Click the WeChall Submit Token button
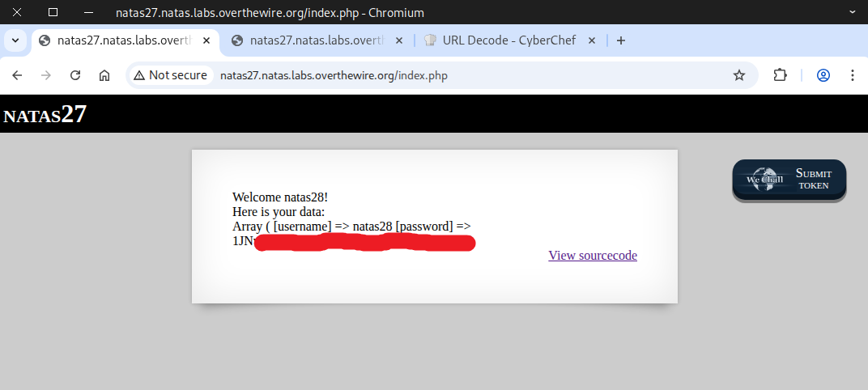 coord(789,180)
